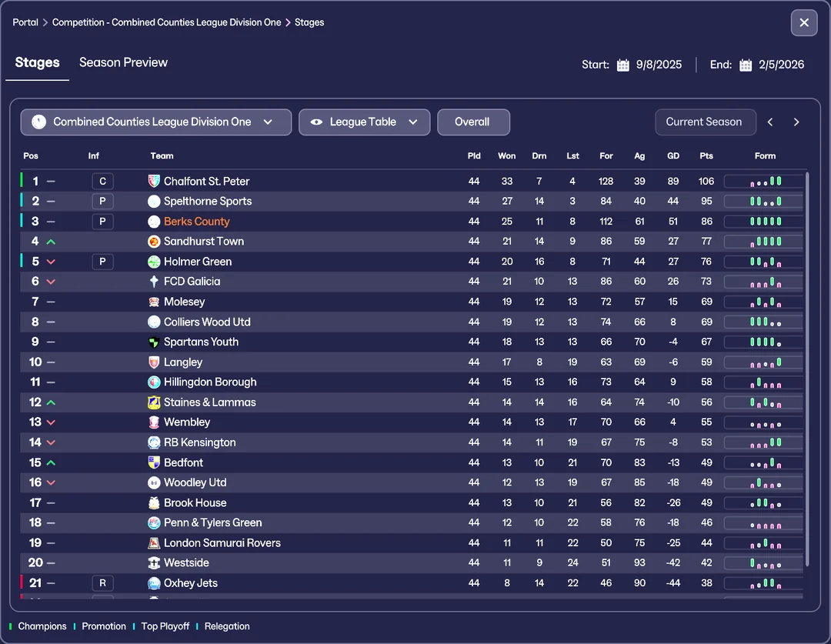This screenshot has height=644, width=831.
Task: Click the Start date calendar icon
Action: [x=623, y=65]
